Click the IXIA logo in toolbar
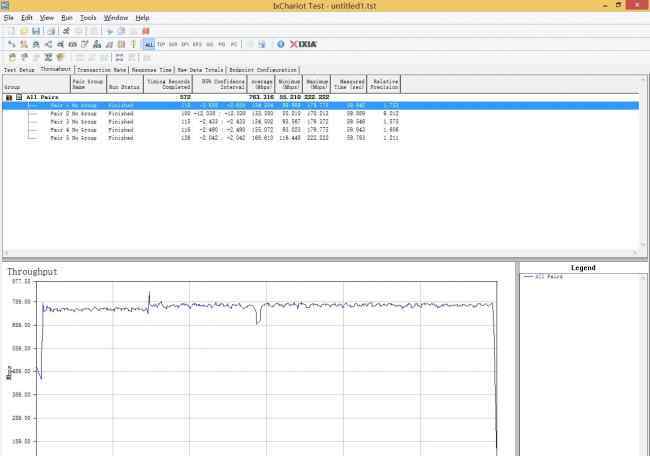 coord(303,44)
